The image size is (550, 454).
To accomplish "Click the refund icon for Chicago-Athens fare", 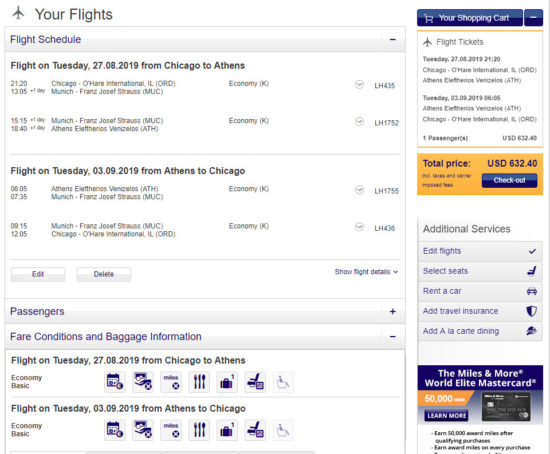I will pyautogui.click(x=143, y=381).
